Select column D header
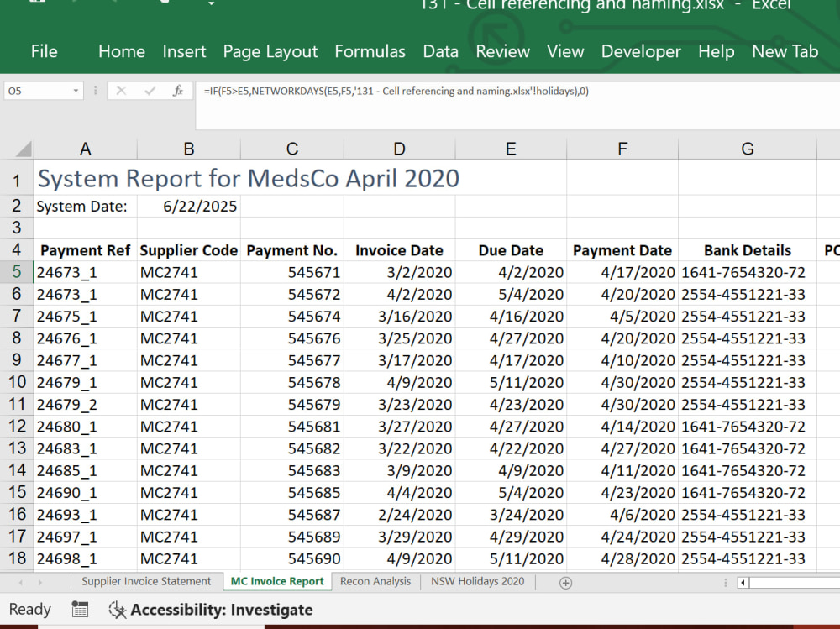Viewport: 840px width, 629px height. point(399,149)
